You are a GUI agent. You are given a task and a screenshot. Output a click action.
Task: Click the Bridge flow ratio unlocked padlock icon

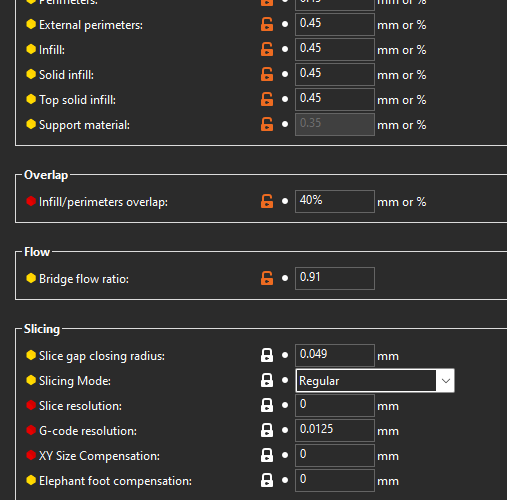(267, 279)
